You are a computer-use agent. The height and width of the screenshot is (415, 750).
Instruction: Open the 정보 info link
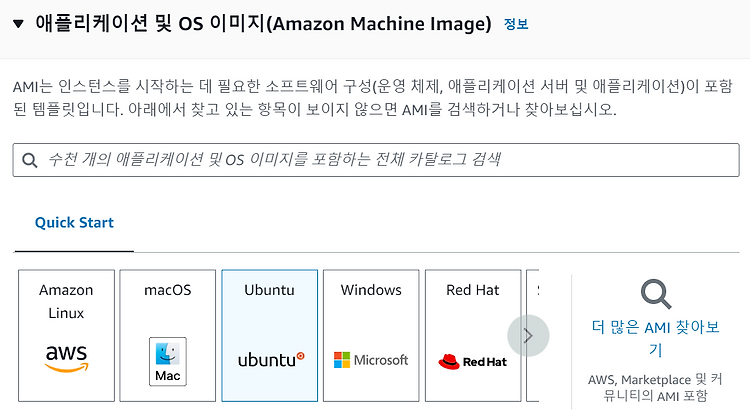pyautogui.click(x=516, y=24)
